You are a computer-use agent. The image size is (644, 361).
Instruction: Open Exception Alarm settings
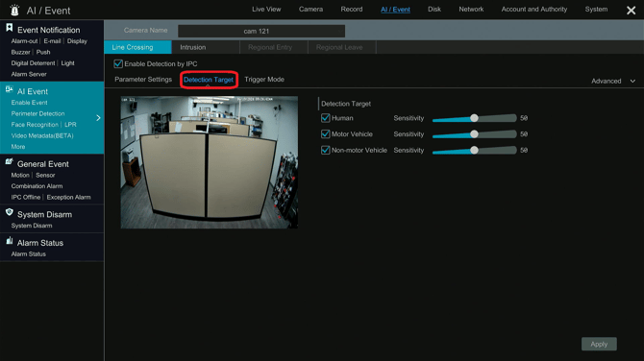click(x=68, y=198)
